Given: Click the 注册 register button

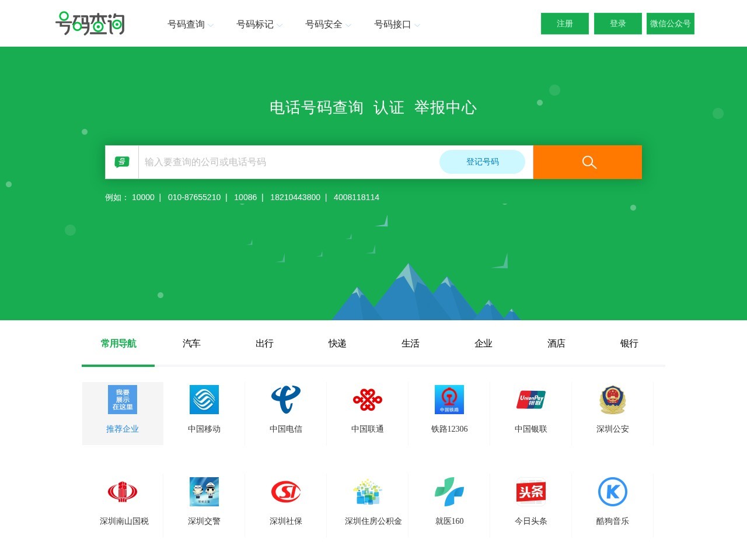Looking at the screenshot, I should click(564, 23).
